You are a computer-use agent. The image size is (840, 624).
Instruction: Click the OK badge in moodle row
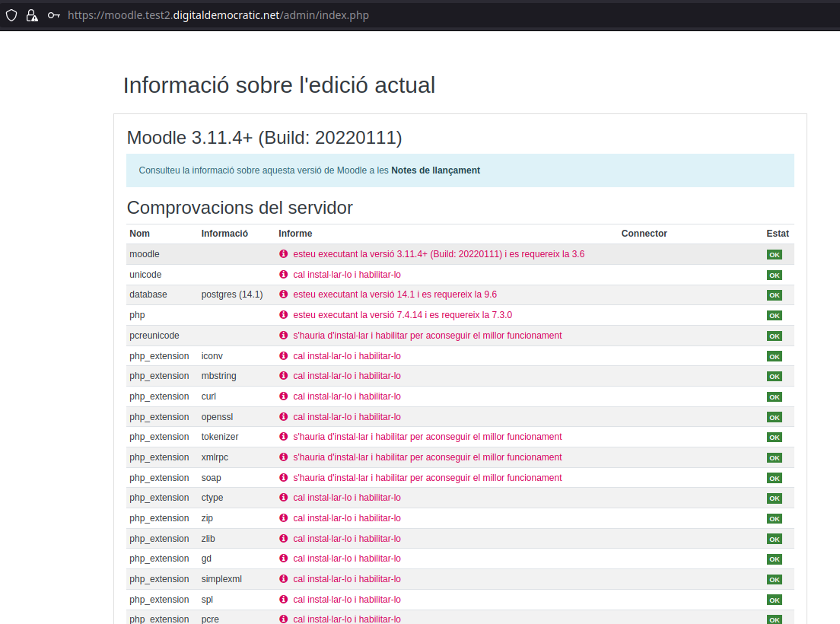pos(774,254)
